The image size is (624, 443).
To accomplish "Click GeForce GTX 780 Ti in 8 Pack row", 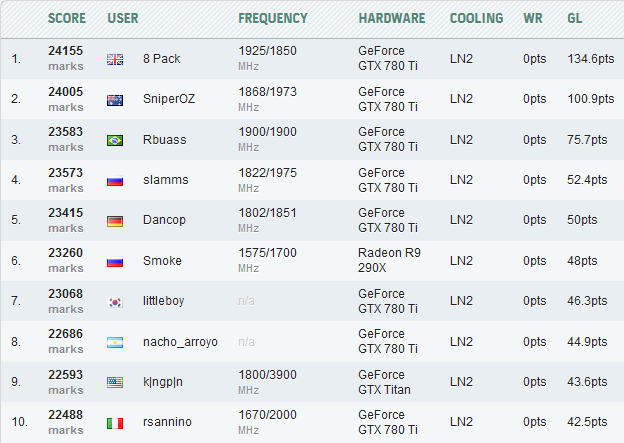I will [388, 58].
